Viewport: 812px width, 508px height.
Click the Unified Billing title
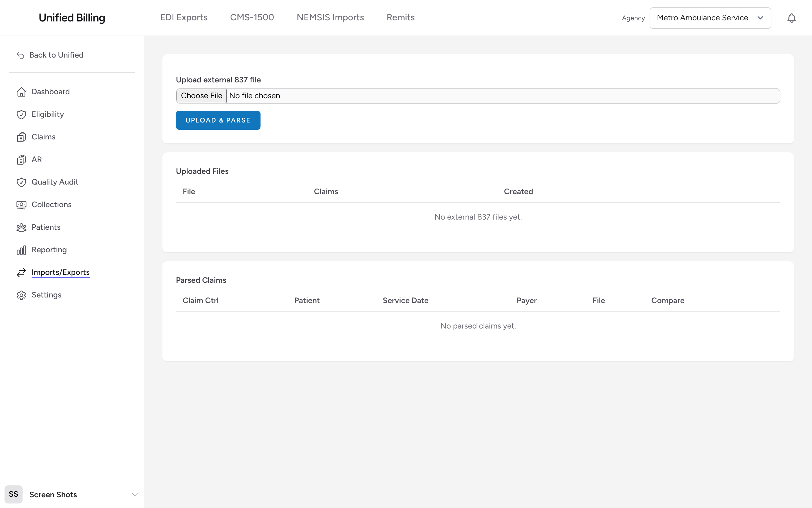click(x=72, y=18)
